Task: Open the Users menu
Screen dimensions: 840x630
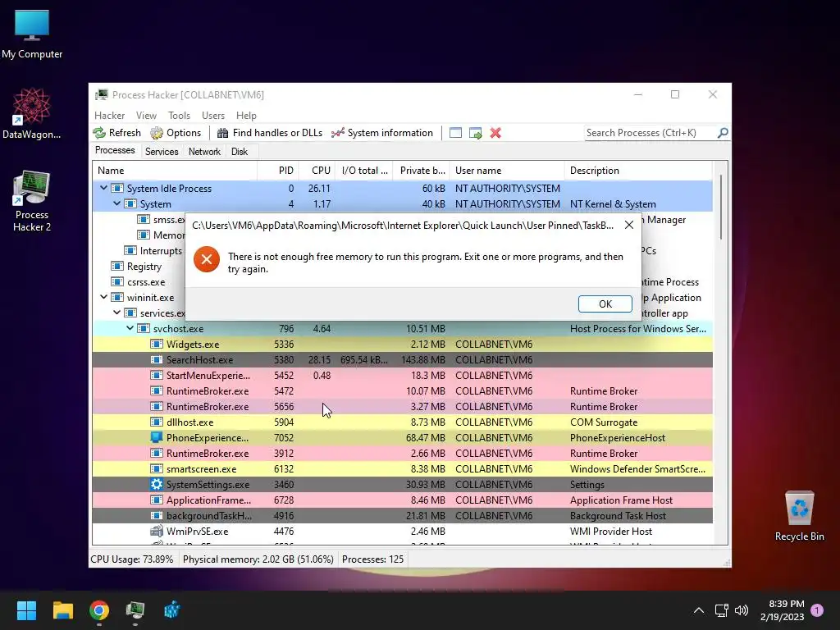Action: (213, 115)
